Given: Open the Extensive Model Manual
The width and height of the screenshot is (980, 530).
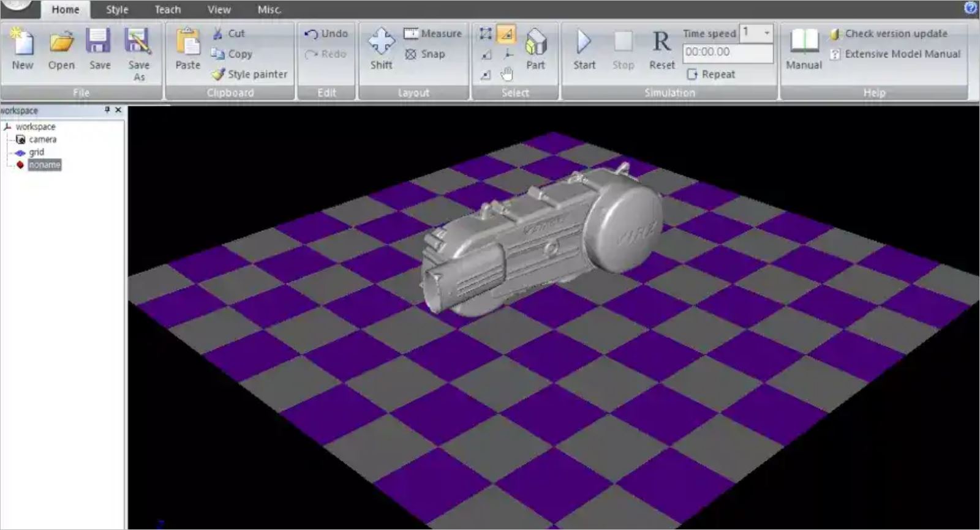Looking at the screenshot, I should 895,54.
